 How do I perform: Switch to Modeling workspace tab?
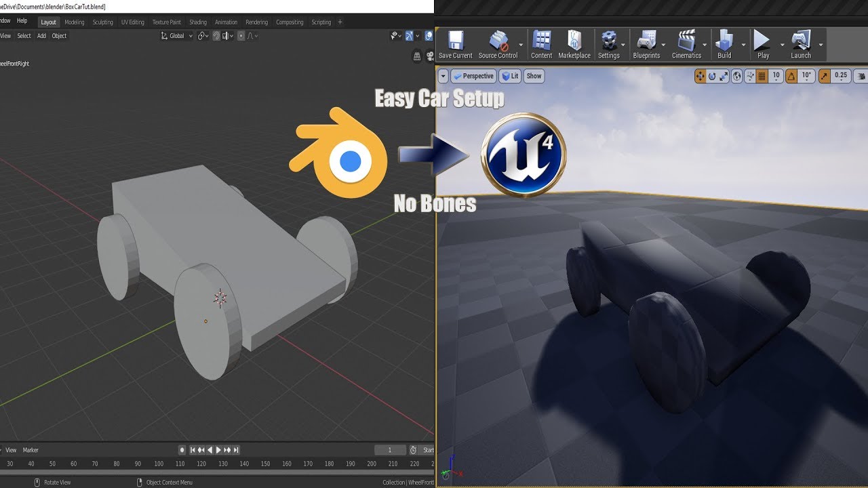(75, 22)
